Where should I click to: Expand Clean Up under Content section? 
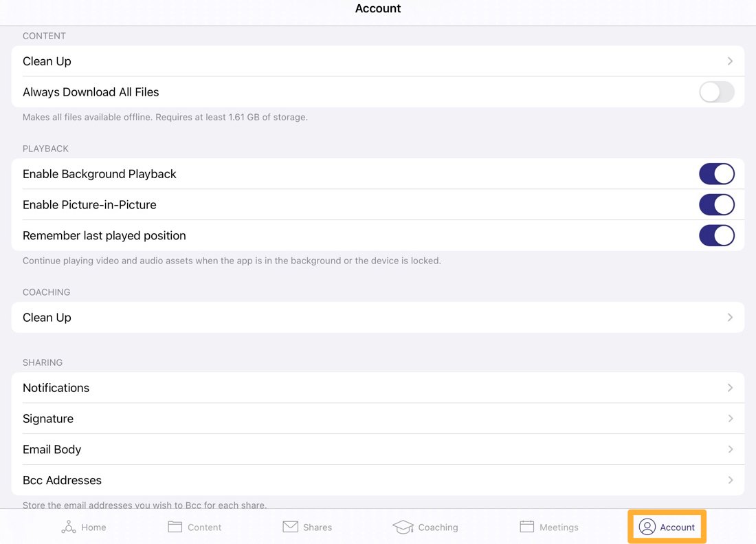click(x=378, y=61)
